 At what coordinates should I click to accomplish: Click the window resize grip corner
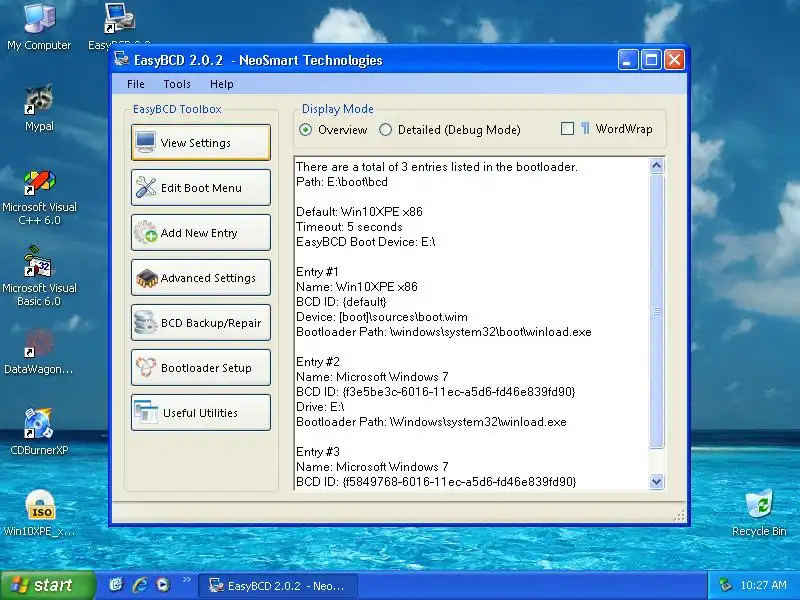[x=679, y=515]
